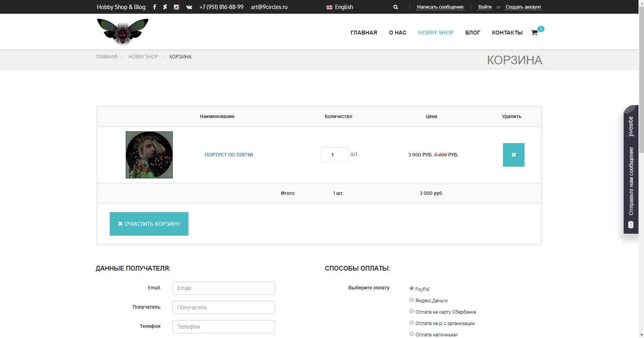Switch the site language to English
This screenshot has width=644, height=338.
click(x=340, y=7)
